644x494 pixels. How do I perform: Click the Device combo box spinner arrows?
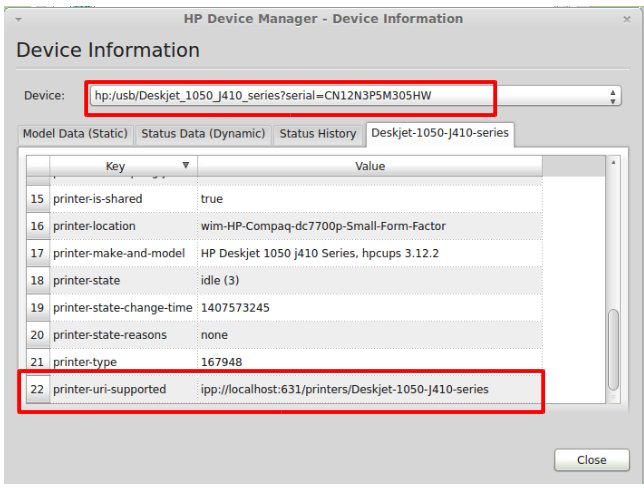click(613, 96)
